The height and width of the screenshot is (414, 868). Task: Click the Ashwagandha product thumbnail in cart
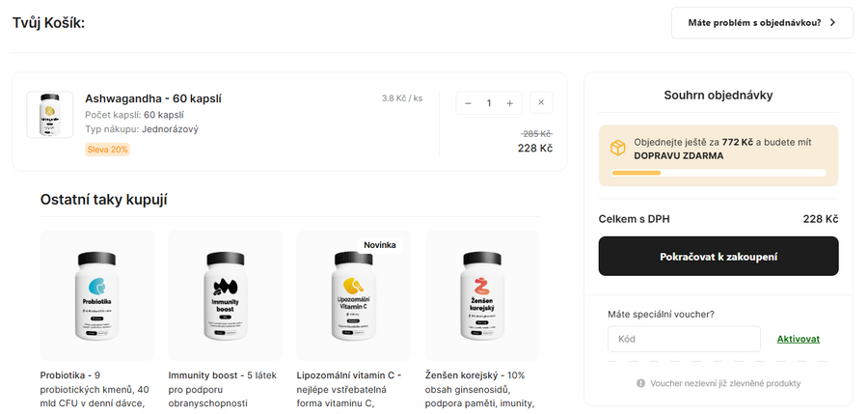(x=50, y=115)
